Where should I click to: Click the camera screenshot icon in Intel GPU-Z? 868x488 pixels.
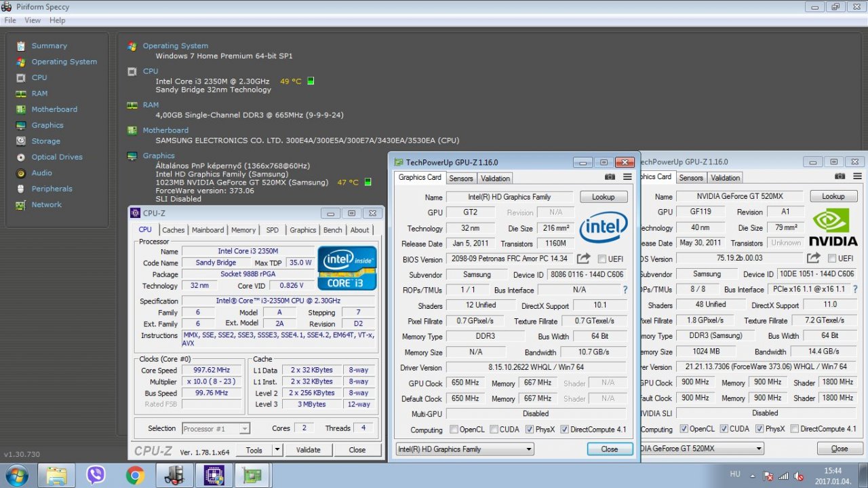pos(610,177)
